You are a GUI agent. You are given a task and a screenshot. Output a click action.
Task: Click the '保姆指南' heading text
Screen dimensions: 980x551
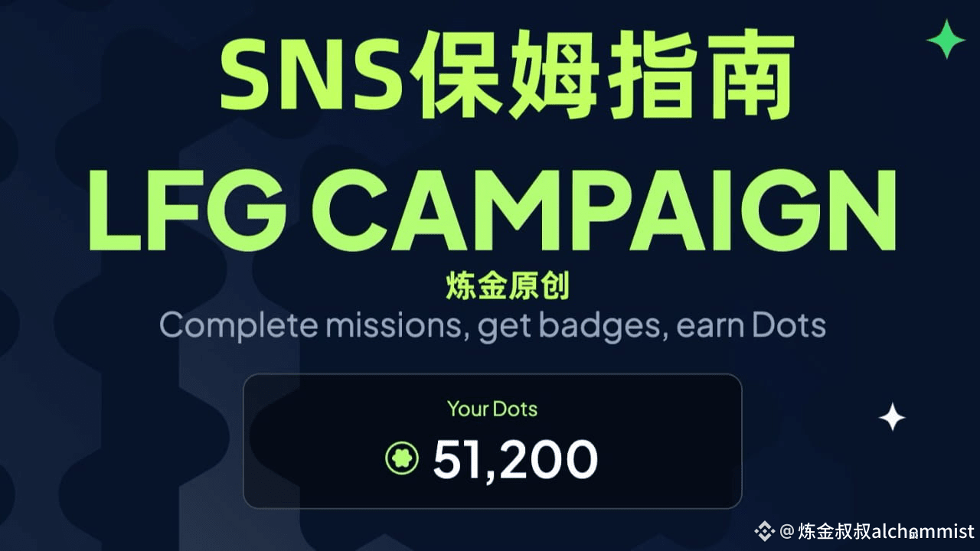pyautogui.click(x=600, y=70)
